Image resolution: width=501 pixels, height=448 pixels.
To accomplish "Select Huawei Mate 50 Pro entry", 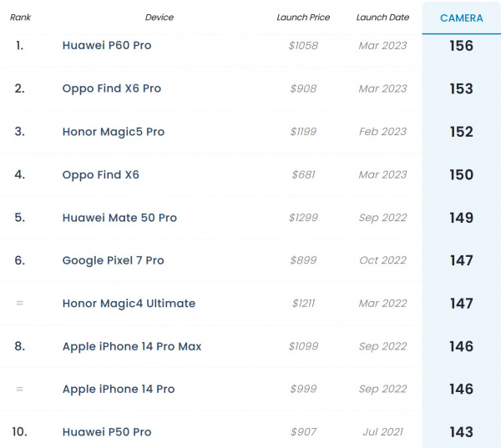I will pos(119,218).
